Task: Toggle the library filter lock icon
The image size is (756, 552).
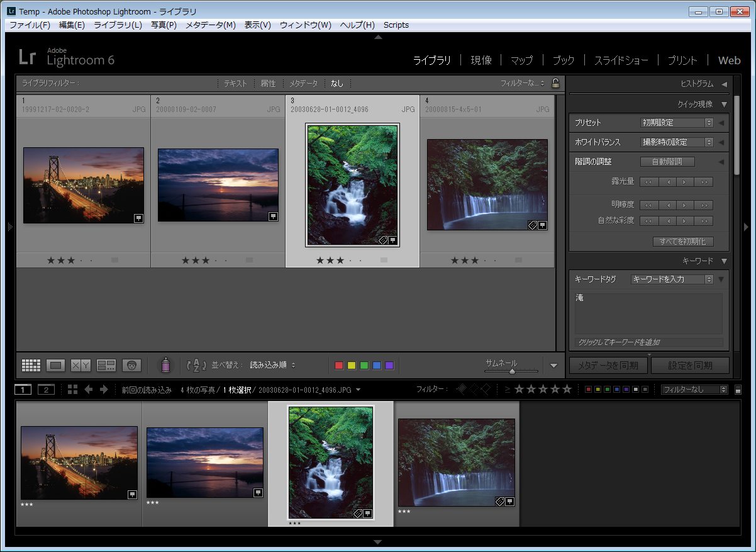Action: [x=555, y=83]
